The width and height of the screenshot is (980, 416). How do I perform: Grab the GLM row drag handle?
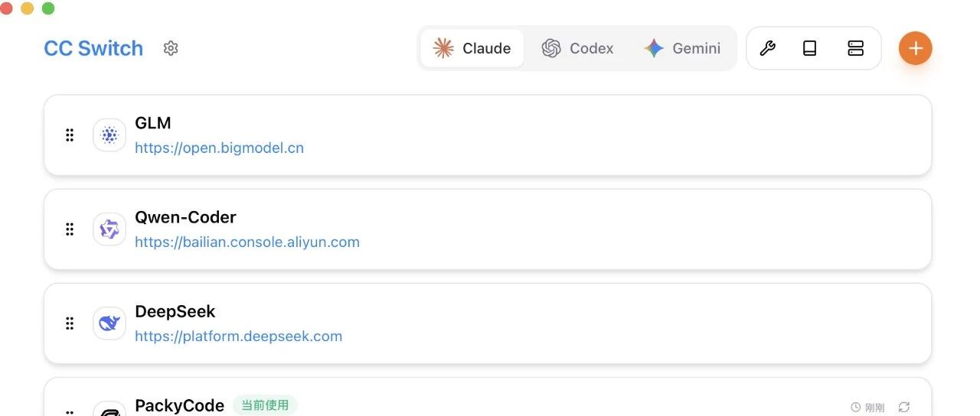pyautogui.click(x=70, y=135)
